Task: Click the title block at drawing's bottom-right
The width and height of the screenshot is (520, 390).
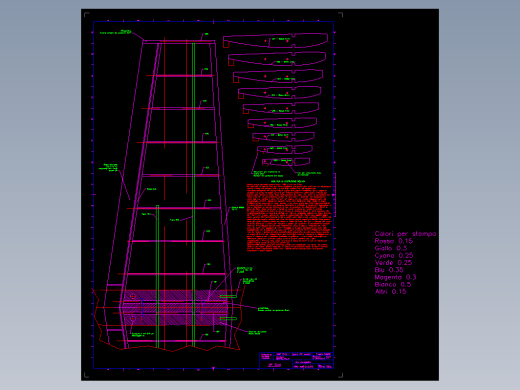Action: pyautogui.click(x=296, y=360)
